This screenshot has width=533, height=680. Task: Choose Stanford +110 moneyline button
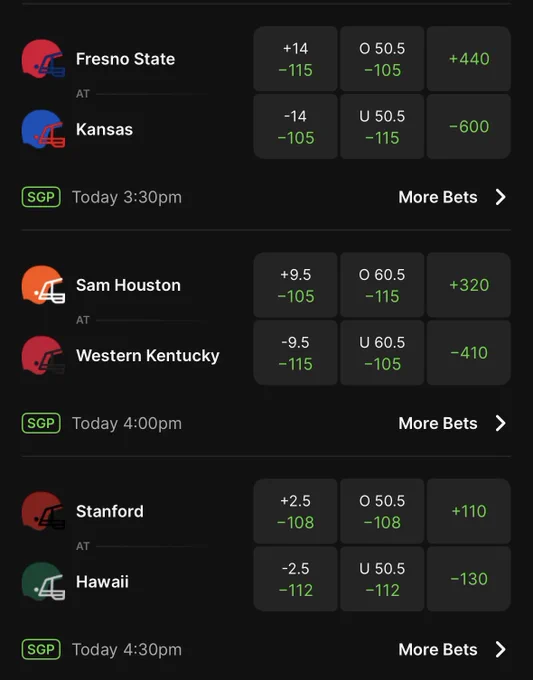[469, 511]
